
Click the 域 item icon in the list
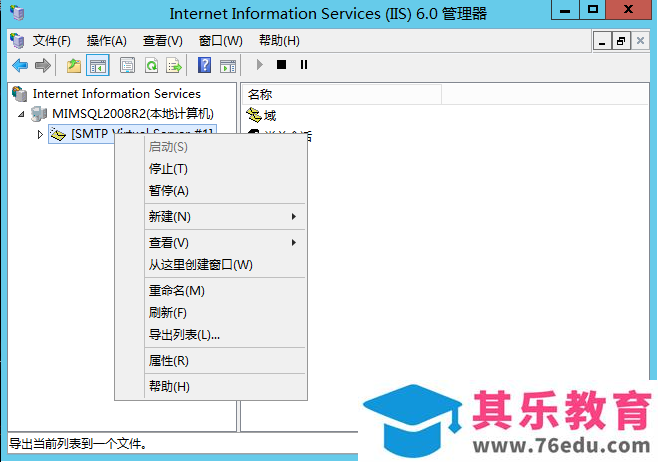pyautogui.click(x=254, y=115)
